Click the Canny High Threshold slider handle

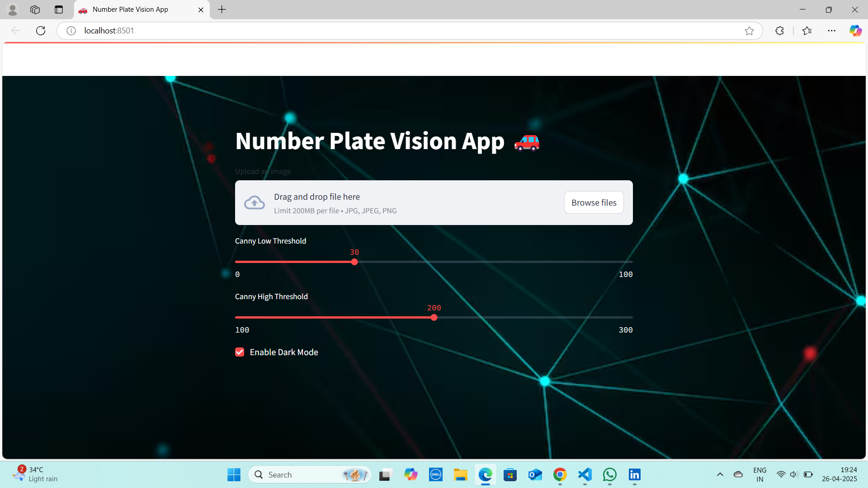click(434, 318)
